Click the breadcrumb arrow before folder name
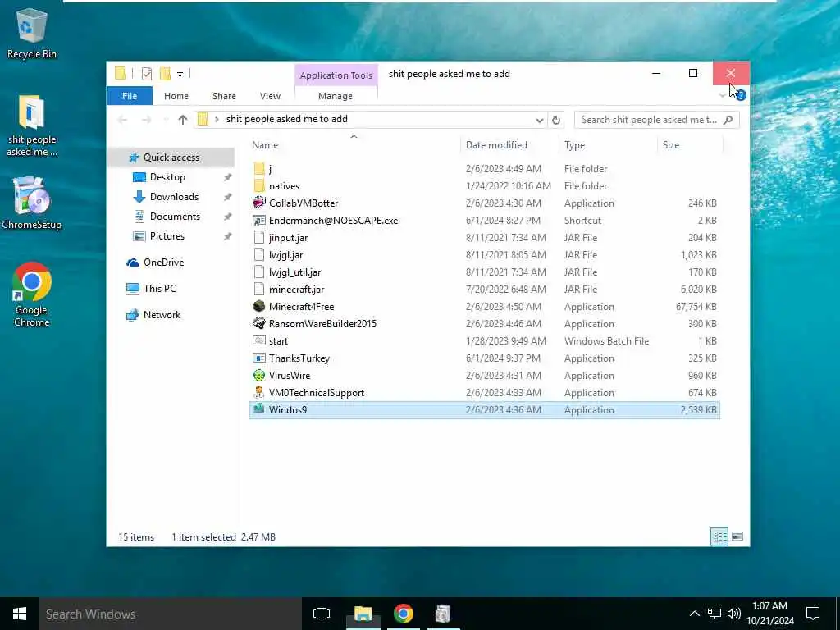The width and height of the screenshot is (840, 630). 217,119
